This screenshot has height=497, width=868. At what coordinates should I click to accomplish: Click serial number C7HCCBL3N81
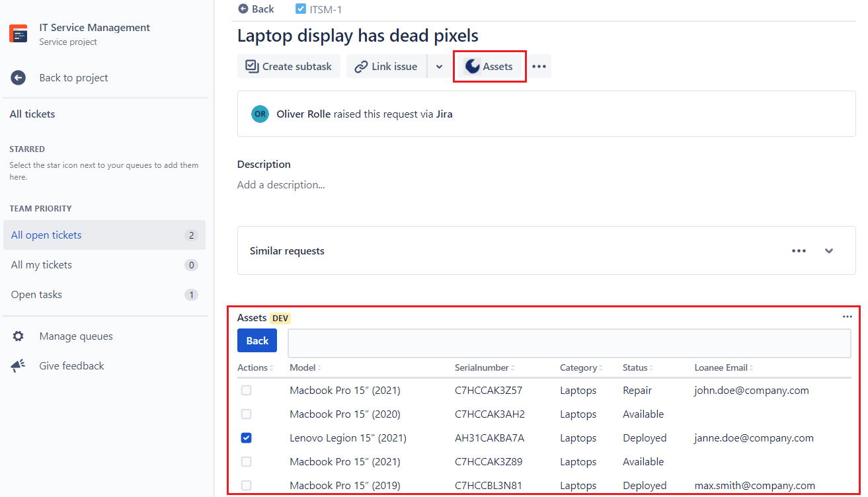click(x=489, y=486)
